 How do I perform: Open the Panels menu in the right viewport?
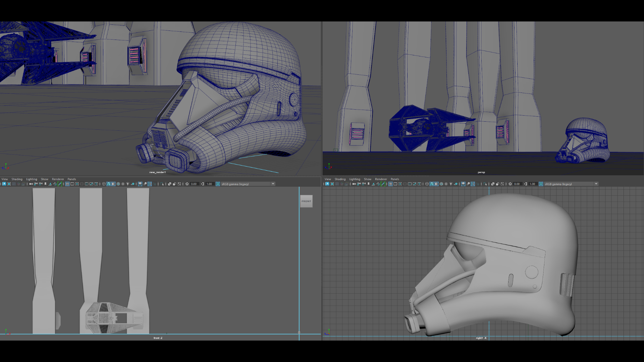click(x=395, y=179)
